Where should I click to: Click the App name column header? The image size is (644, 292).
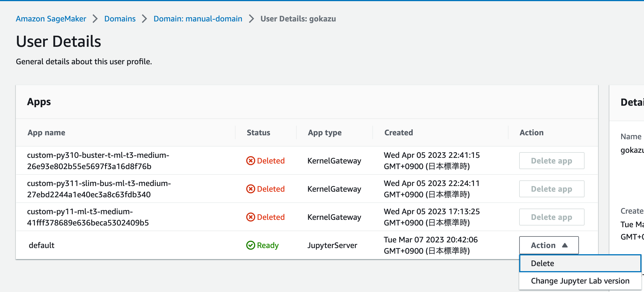click(46, 132)
